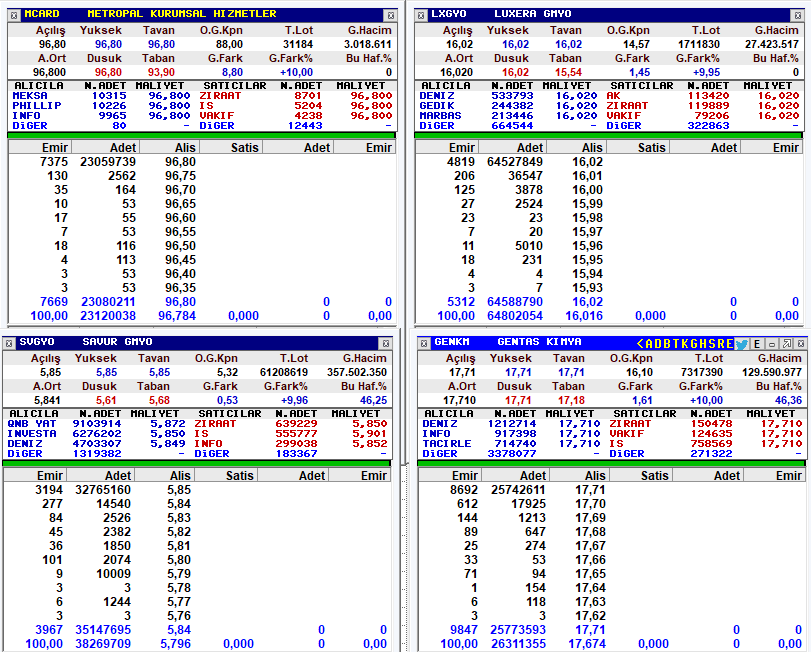Click Bu Haf.% value 46,25 in SVGYO
Screen dimensions: 811x652
tap(373, 400)
